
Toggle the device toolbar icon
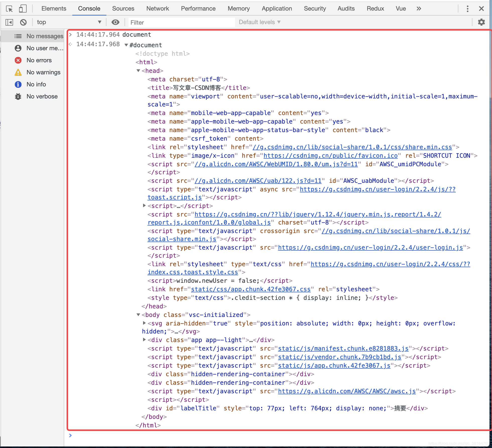coord(23,9)
